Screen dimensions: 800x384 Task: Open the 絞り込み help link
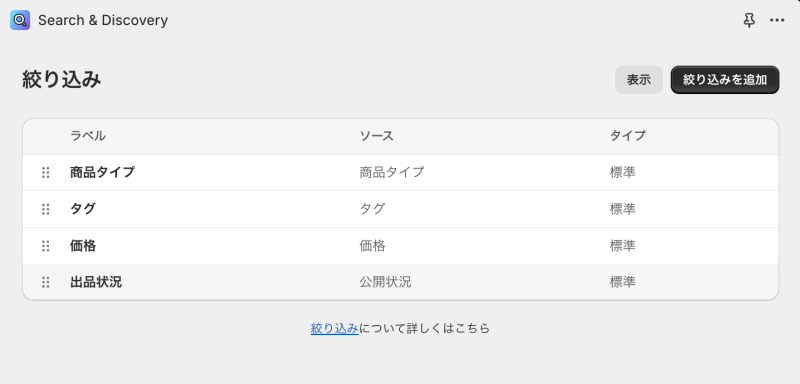pos(335,328)
